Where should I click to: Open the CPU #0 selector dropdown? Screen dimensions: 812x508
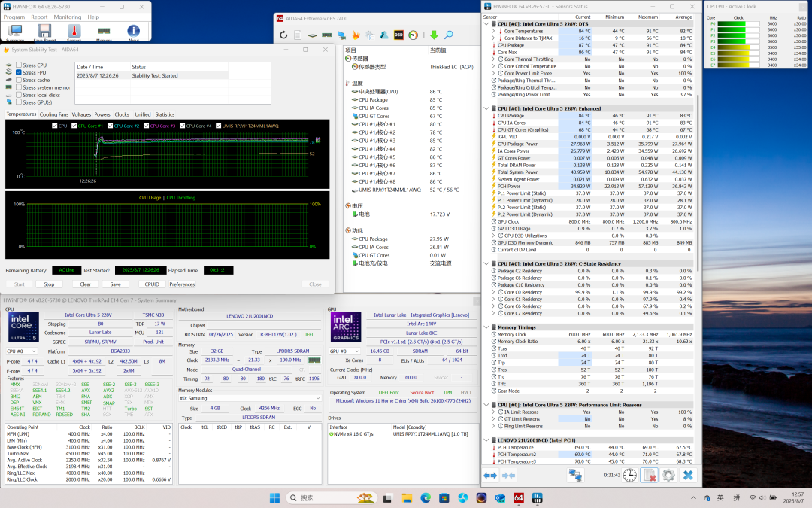click(21, 351)
